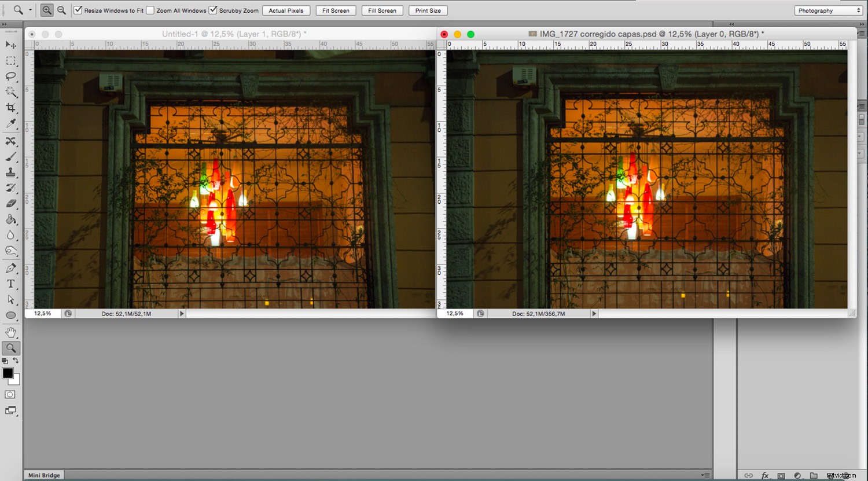Image resolution: width=868 pixels, height=481 pixels.
Task: Click the Actual Pixels button
Action: pos(286,10)
